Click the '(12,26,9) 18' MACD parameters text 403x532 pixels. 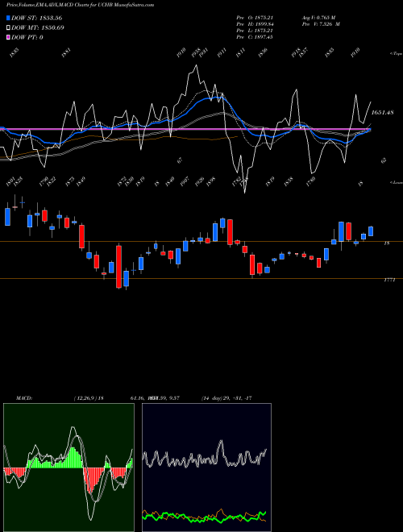point(89,398)
